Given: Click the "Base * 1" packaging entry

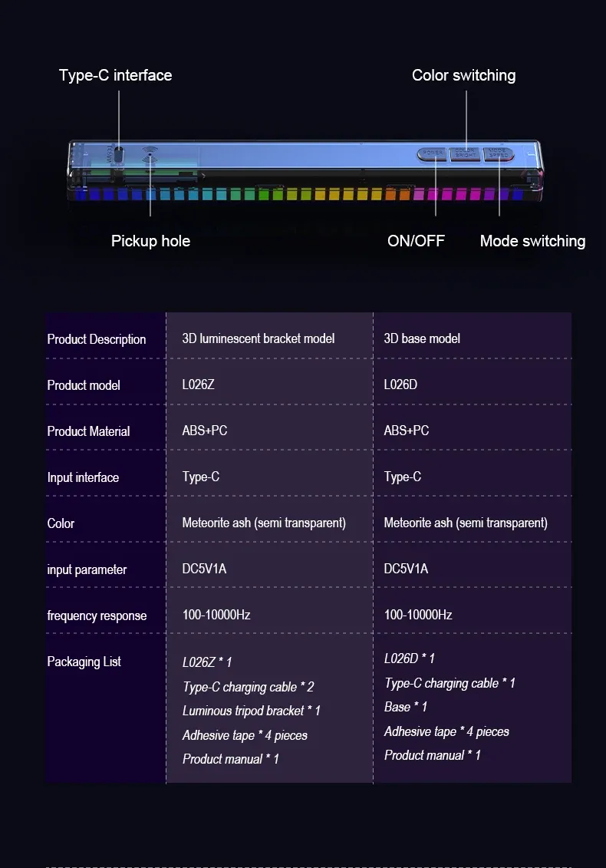Looking at the screenshot, I should point(406,707).
